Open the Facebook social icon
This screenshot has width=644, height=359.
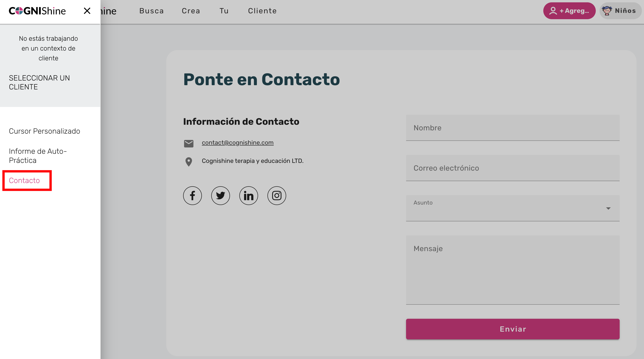click(192, 196)
